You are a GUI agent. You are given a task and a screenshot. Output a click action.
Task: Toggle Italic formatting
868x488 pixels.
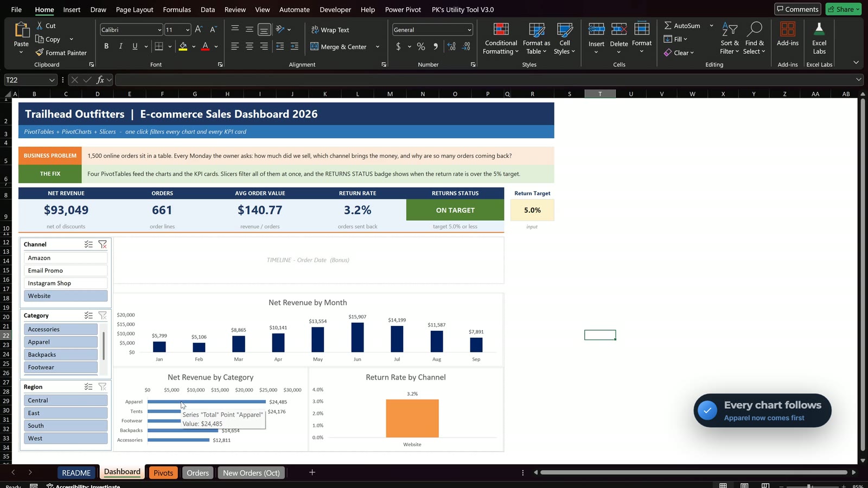click(x=120, y=47)
